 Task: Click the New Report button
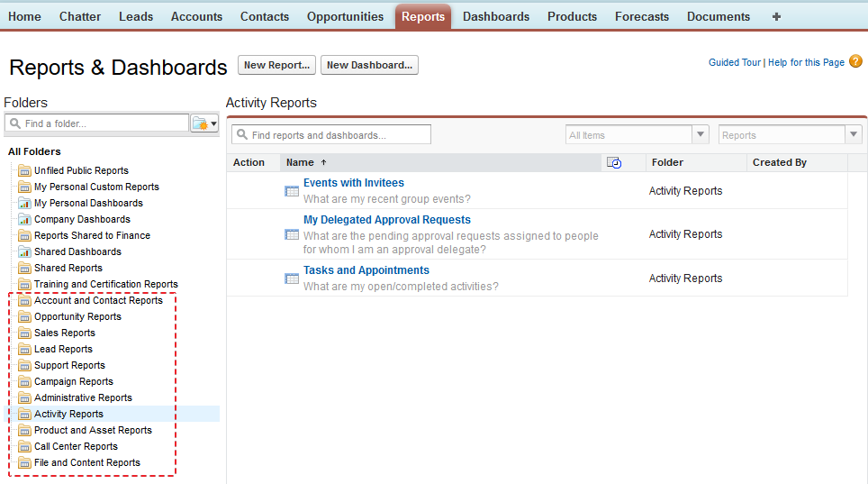pyautogui.click(x=276, y=65)
